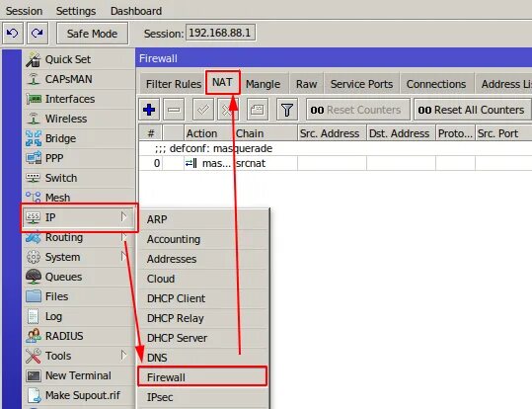Click the Quick Set wand icon
This screenshot has width=532, height=409.
pyautogui.click(x=34, y=59)
